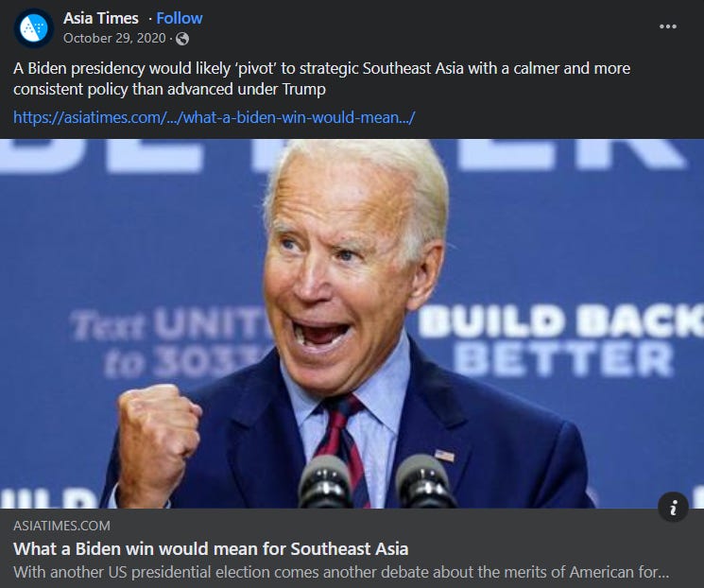Click the October 29, 2020 timestamp

click(x=114, y=38)
